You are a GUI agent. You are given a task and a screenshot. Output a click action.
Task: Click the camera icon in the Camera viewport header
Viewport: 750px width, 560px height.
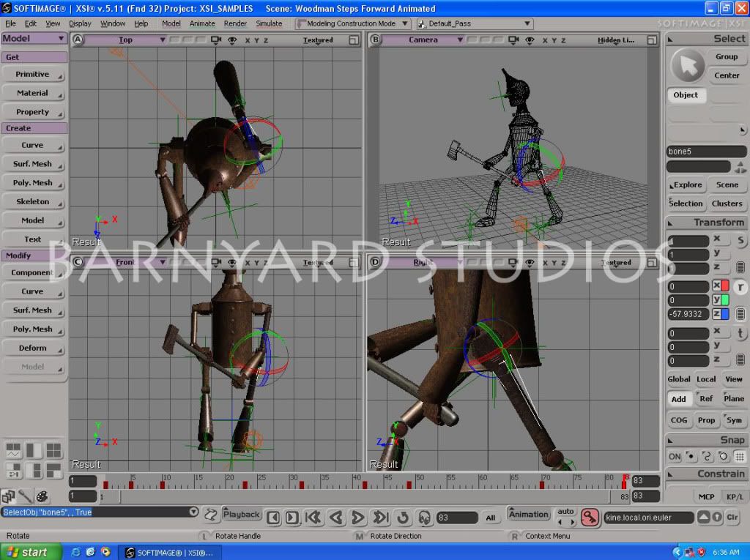click(x=513, y=40)
